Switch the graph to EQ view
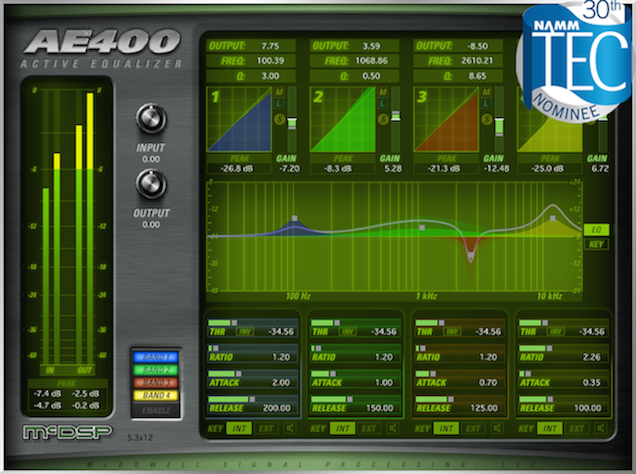 click(x=594, y=229)
